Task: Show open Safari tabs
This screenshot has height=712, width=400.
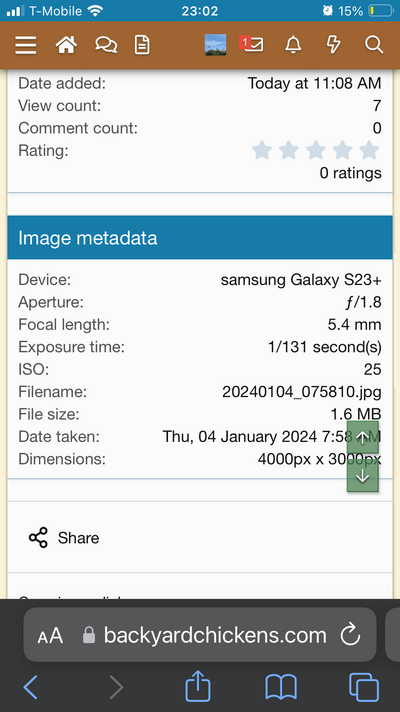Action: coord(364,687)
